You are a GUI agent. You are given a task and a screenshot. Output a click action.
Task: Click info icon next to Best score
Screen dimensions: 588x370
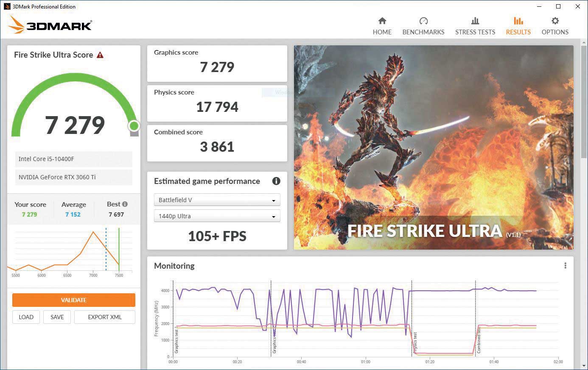coord(125,204)
